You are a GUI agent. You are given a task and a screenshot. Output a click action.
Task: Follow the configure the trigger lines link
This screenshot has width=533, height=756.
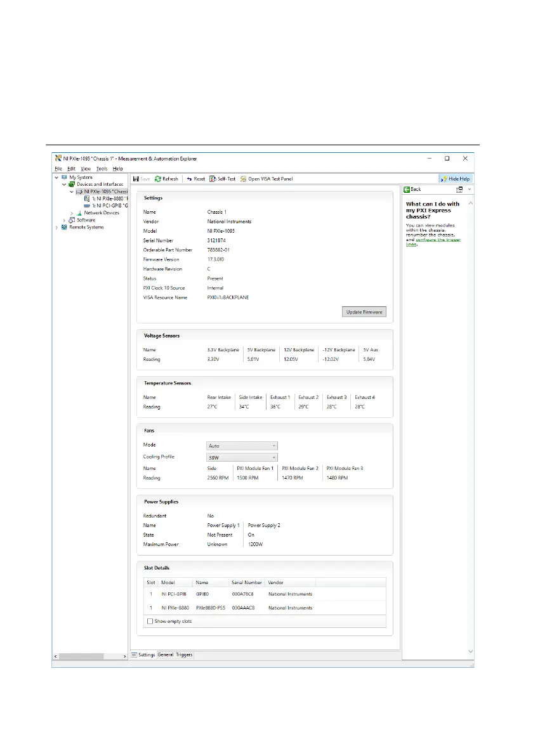(x=438, y=240)
